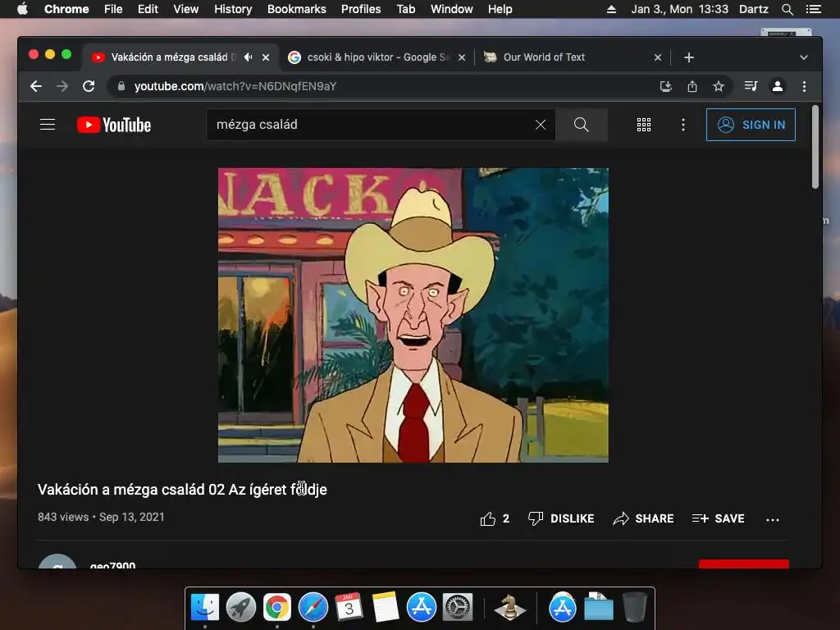This screenshot has height=630, width=840.
Task: Open the Help menu
Action: [x=500, y=9]
